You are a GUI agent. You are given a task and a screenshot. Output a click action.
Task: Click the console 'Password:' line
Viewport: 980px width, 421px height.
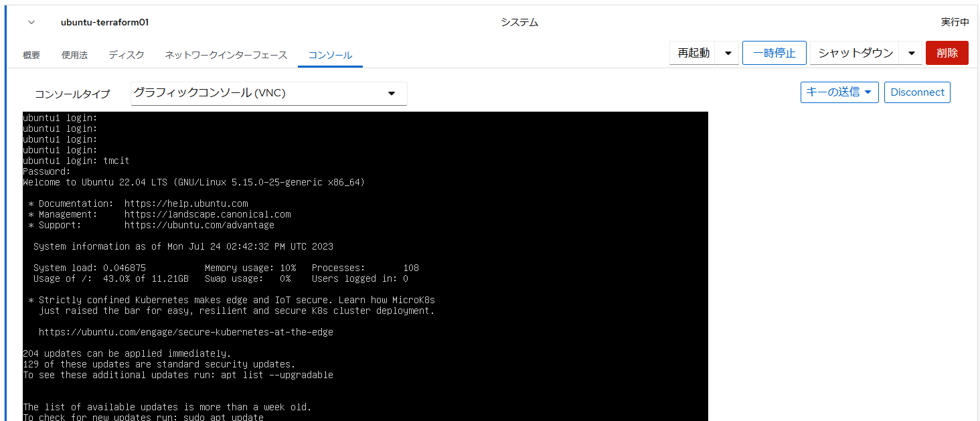[x=47, y=171]
